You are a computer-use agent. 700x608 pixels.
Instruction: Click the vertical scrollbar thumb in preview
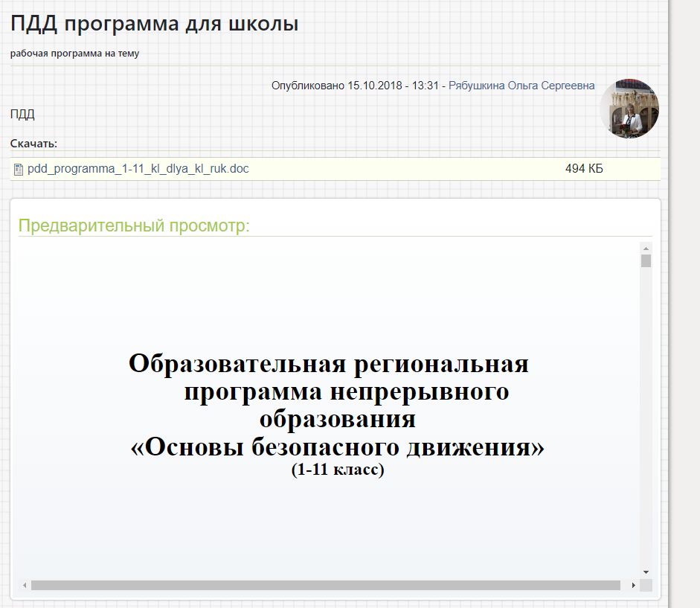click(646, 261)
